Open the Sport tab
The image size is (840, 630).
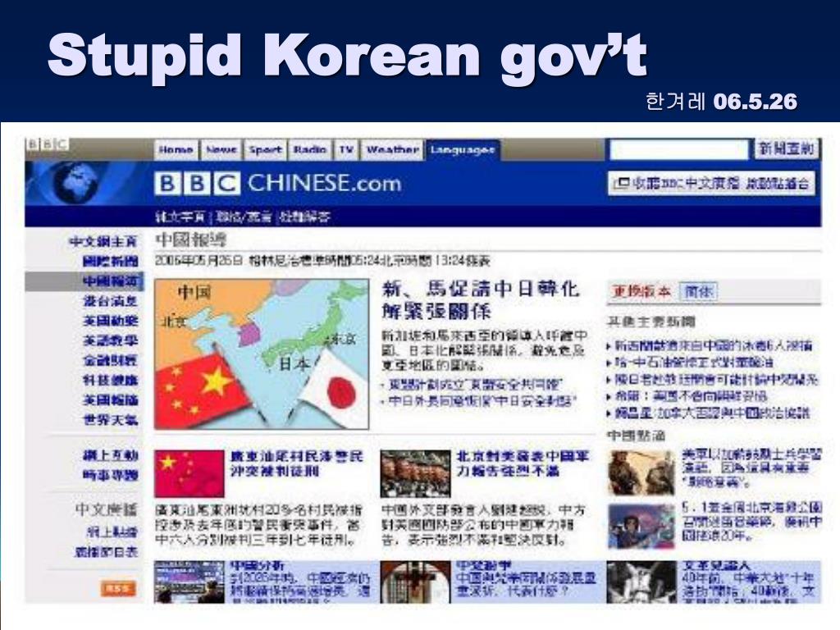point(265,150)
